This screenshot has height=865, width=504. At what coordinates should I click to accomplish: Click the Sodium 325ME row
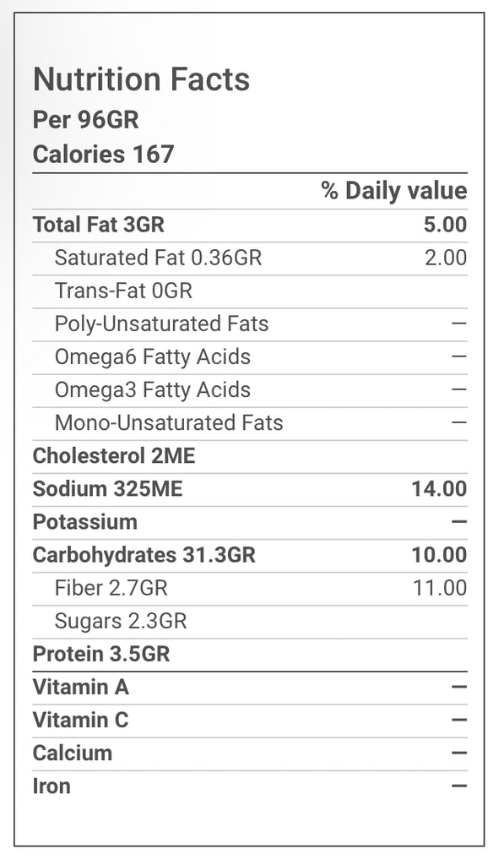(x=250, y=489)
